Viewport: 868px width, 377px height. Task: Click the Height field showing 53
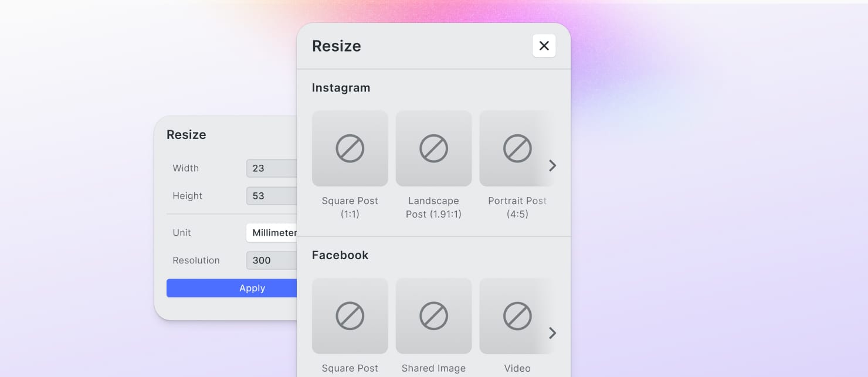tap(272, 196)
